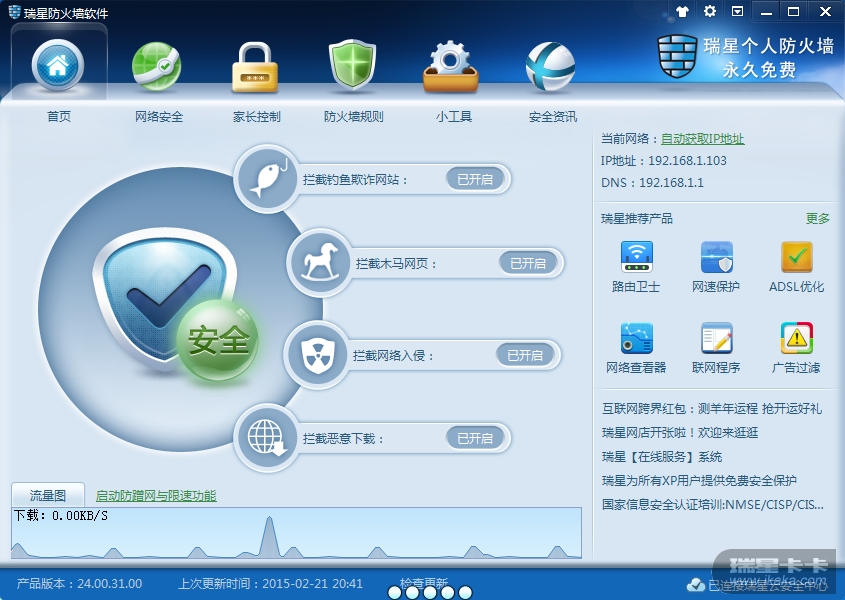Open news 瑞星【在线服务】系统 link
845x600 pixels.
[x=662, y=457]
